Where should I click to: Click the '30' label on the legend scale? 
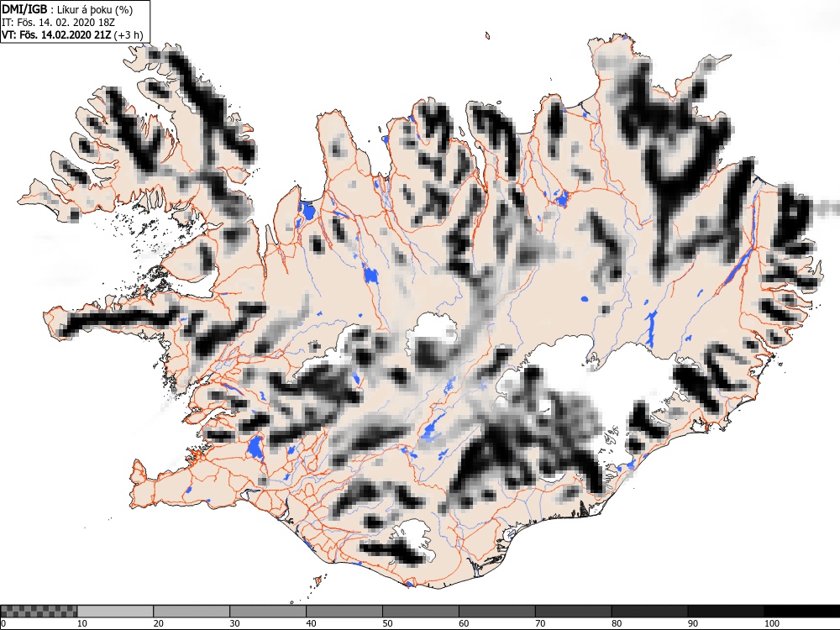click(234, 623)
